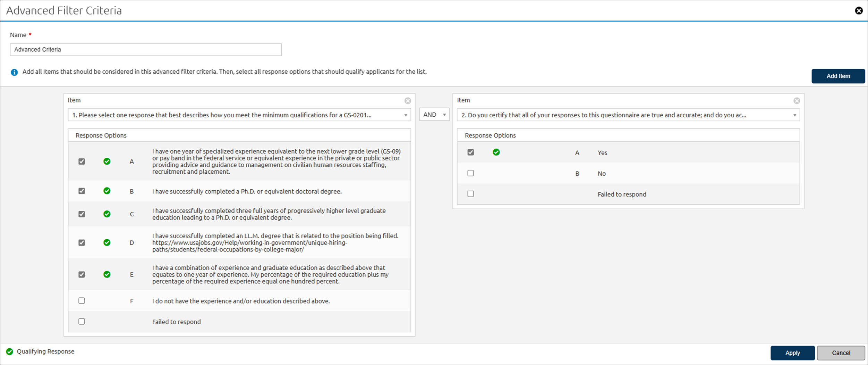Close the Advanced Filter Criteria dialog

pos(859,10)
